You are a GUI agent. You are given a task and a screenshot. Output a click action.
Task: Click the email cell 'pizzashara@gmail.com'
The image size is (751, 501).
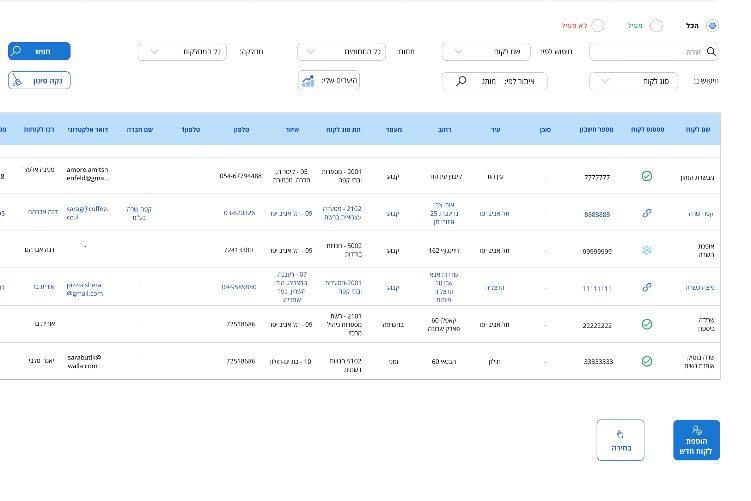pyautogui.click(x=85, y=289)
